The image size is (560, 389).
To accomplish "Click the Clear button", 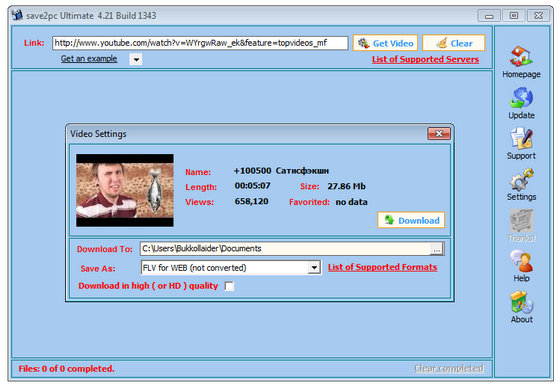I will [454, 43].
